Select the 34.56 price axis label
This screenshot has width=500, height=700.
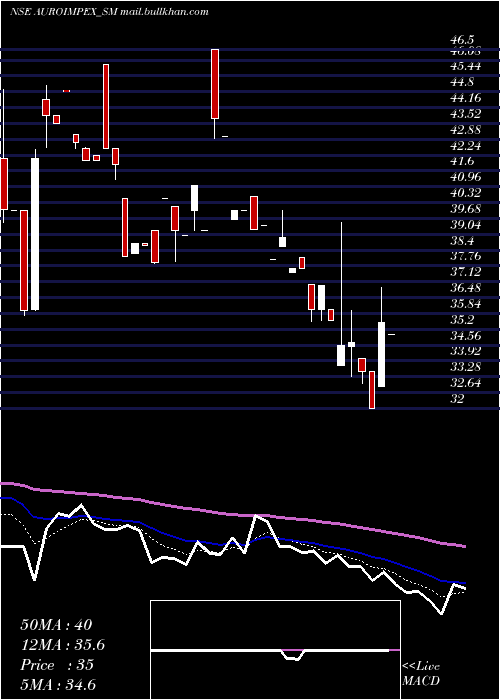click(x=466, y=335)
